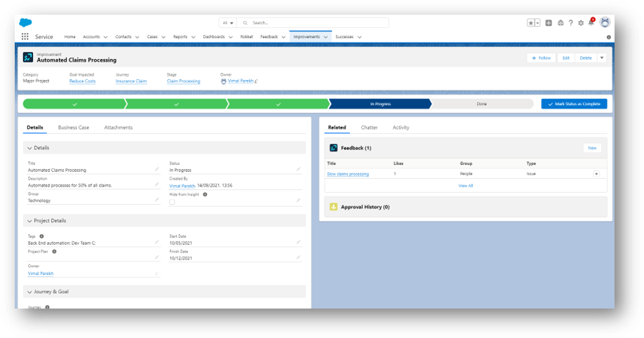Expand the Cases nav dropdown arrow
Viewport: 644px width, 338px height.
click(163, 37)
